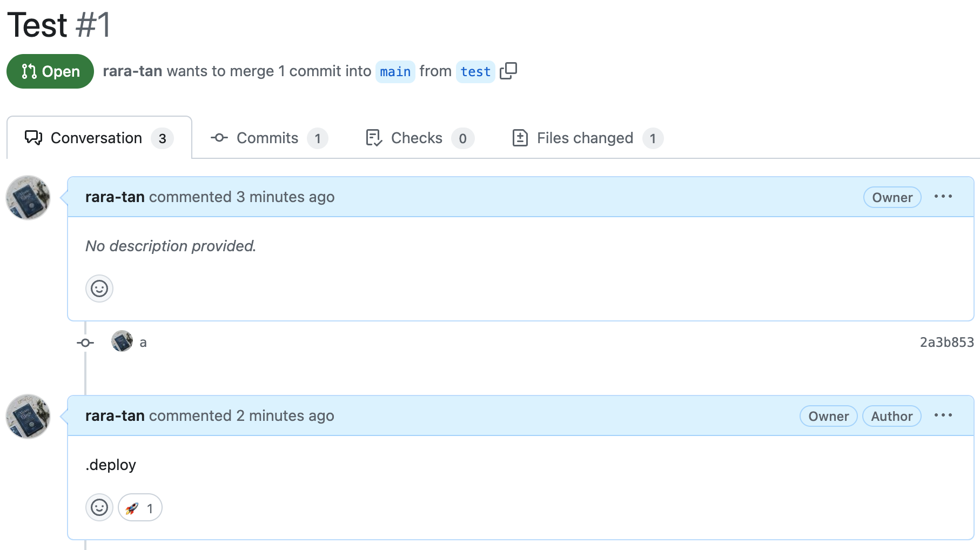Add emoji reaction to .deploy comment

pyautogui.click(x=99, y=507)
